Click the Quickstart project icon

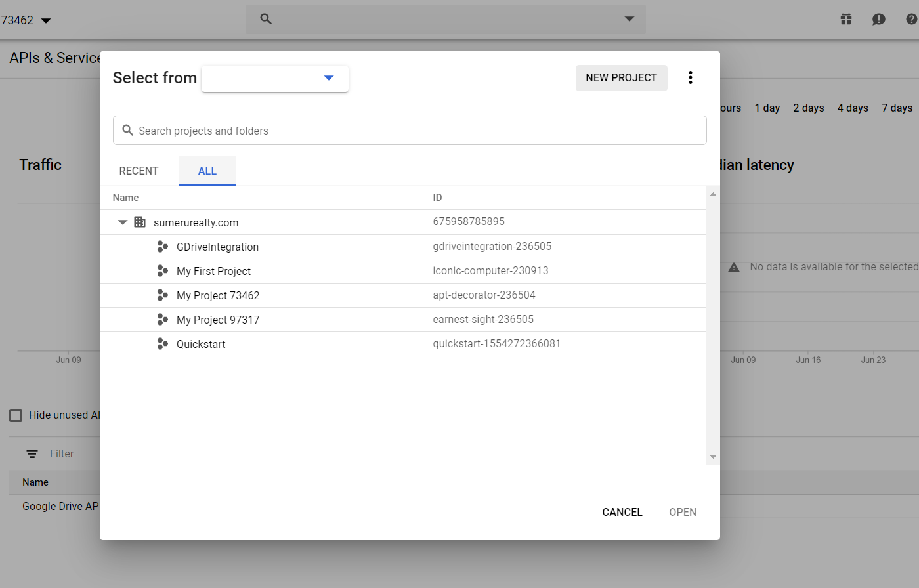coord(163,344)
